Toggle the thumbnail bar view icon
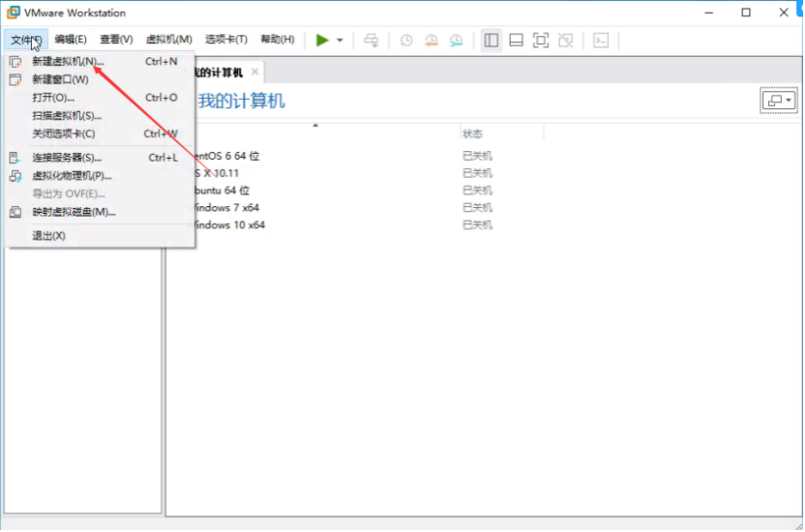Viewport: 805px width, 532px height. [516, 40]
